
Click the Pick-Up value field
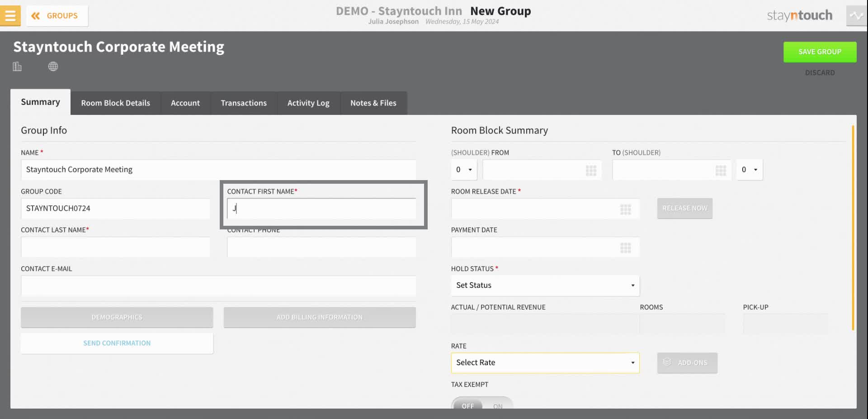click(786, 324)
